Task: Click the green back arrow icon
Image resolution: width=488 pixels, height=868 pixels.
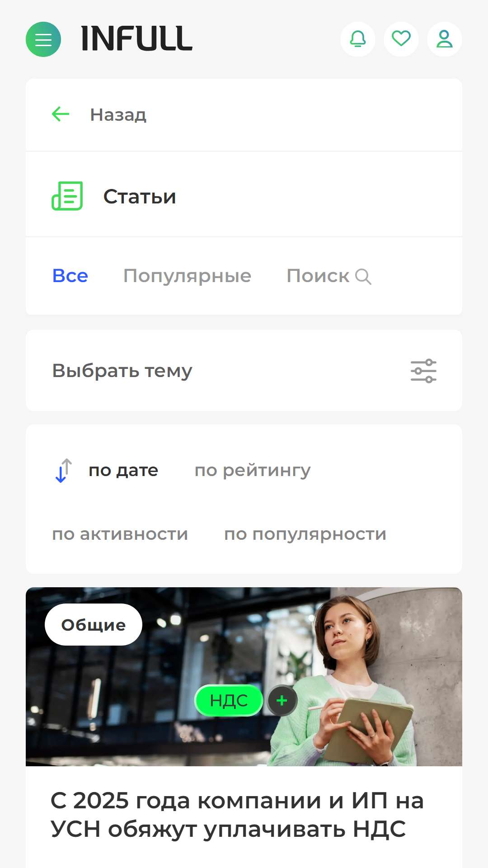Action: [x=61, y=114]
